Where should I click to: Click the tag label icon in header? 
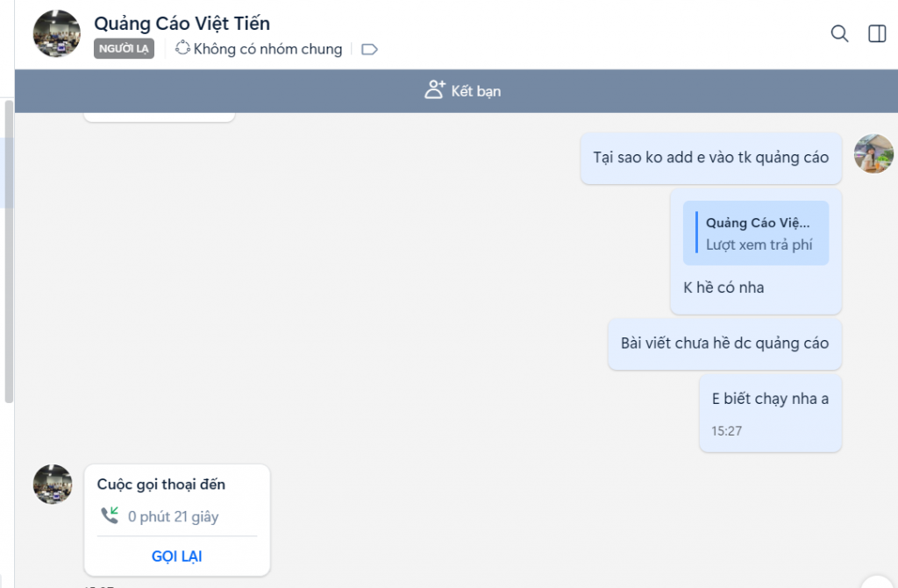coord(369,49)
